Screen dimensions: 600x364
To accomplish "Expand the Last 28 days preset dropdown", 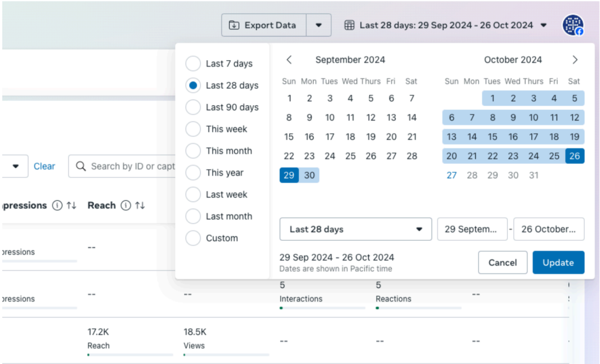I will click(355, 230).
